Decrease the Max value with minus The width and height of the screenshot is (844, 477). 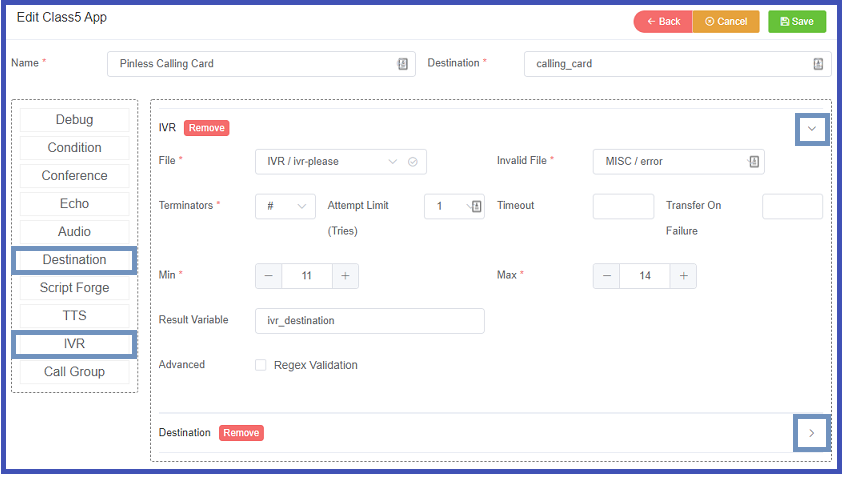[607, 276]
